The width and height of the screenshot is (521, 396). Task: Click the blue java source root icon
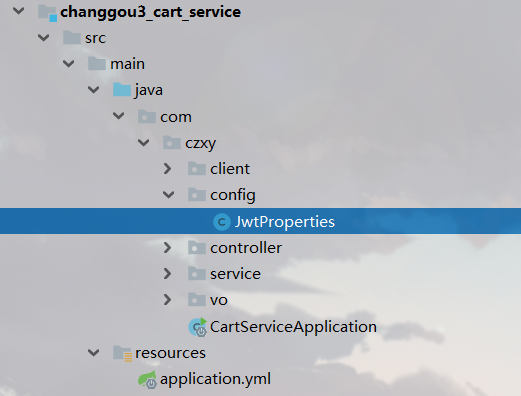122,89
